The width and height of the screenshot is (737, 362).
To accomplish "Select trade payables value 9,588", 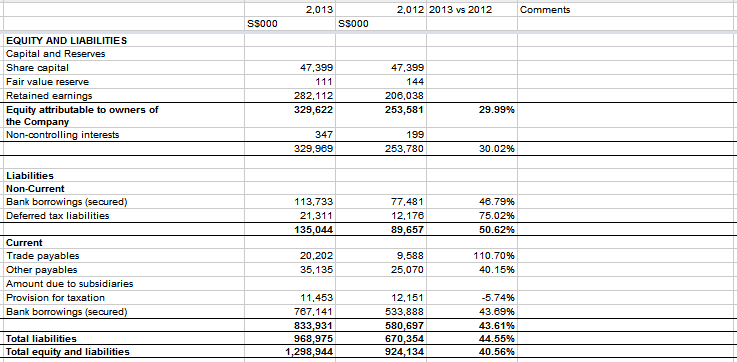I will click(x=381, y=256).
